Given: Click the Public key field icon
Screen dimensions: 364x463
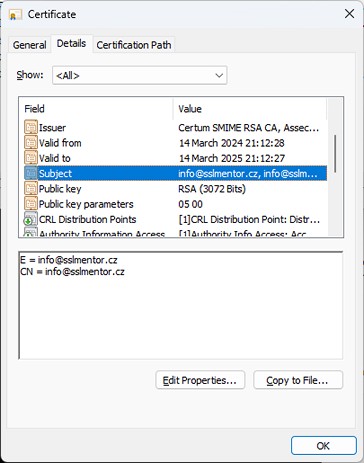Looking at the screenshot, I should pyautogui.click(x=31, y=189).
